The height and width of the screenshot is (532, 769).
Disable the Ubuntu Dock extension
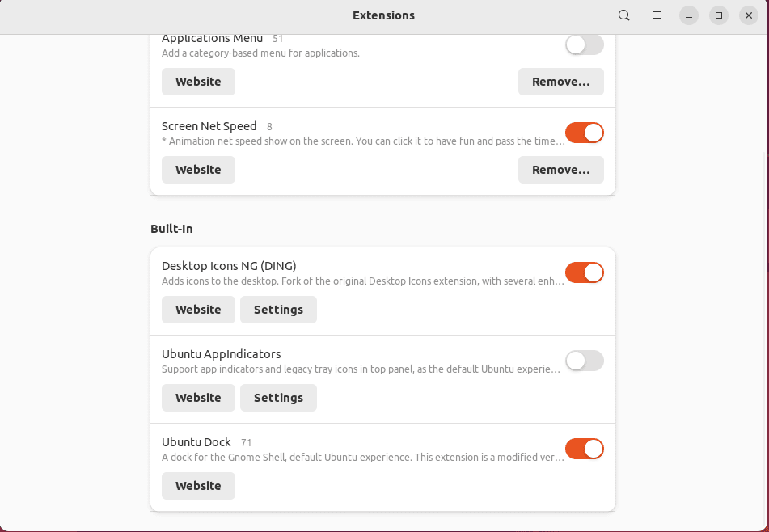[x=584, y=449]
